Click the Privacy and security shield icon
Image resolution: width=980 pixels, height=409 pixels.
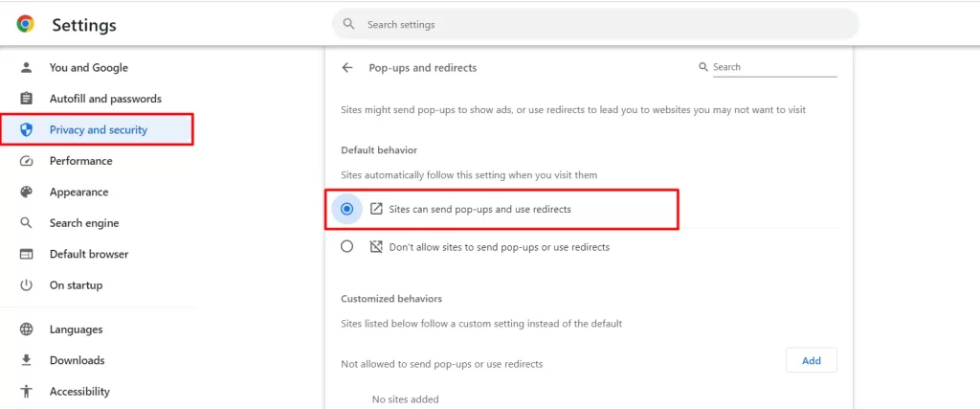(26, 130)
